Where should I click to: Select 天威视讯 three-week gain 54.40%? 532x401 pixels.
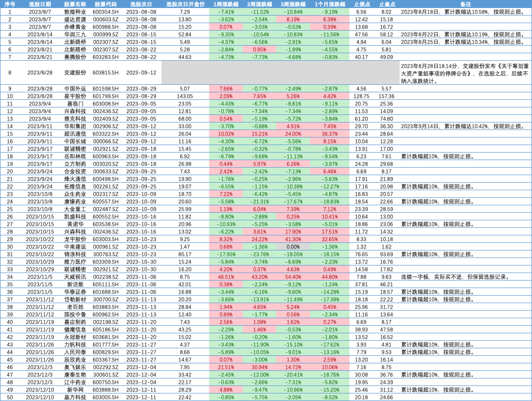[x=293, y=277]
